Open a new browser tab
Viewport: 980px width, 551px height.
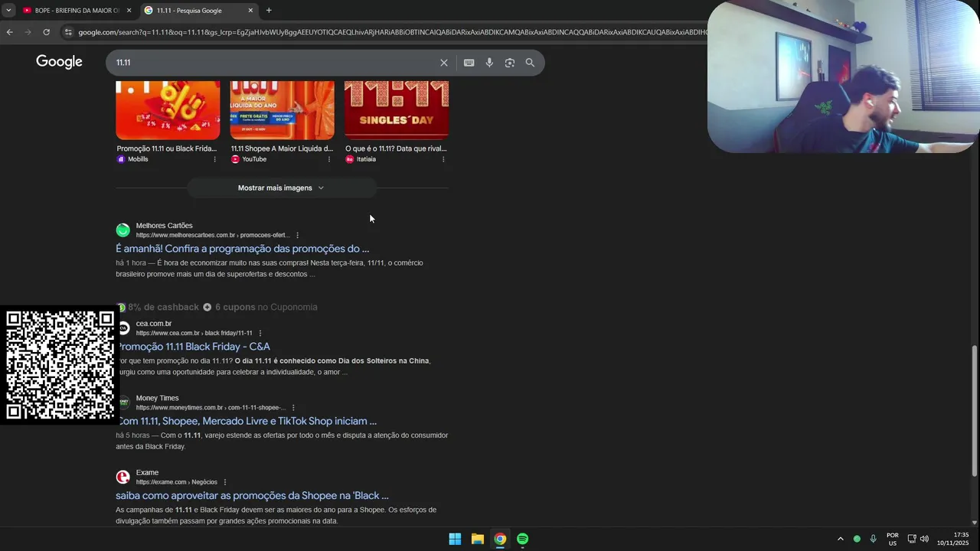269,11
